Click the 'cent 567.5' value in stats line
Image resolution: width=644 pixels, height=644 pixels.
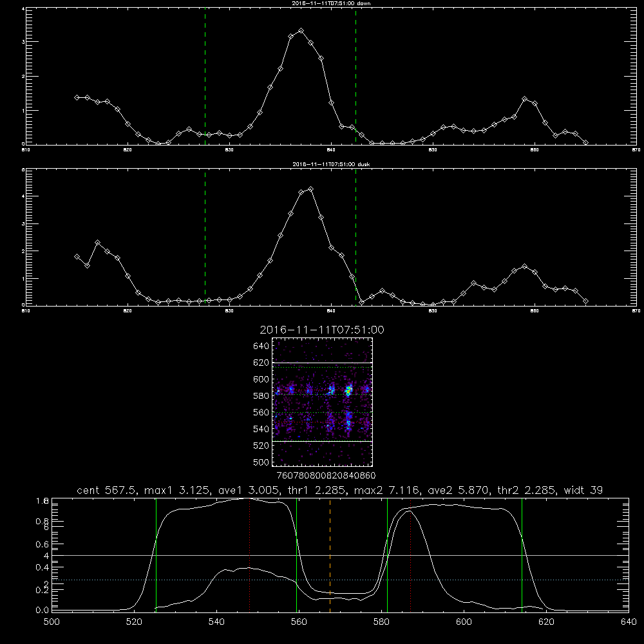click(106, 490)
